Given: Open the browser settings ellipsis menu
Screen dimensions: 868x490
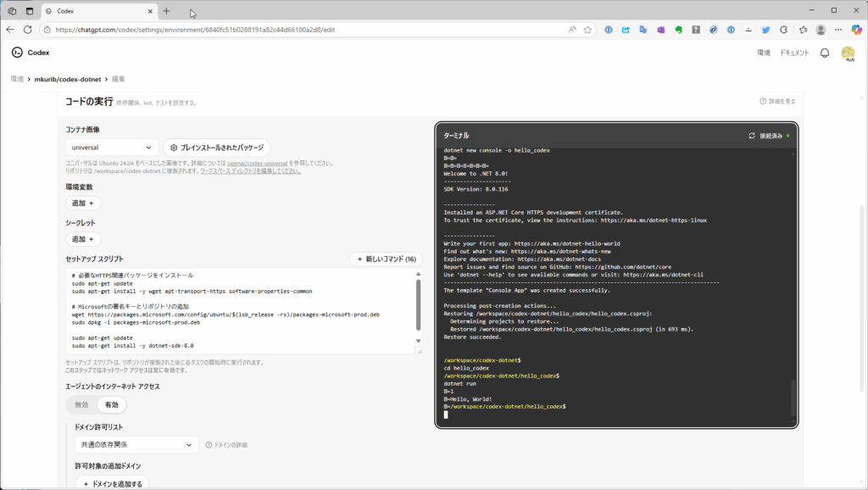Looking at the screenshot, I should pyautogui.click(x=838, y=30).
